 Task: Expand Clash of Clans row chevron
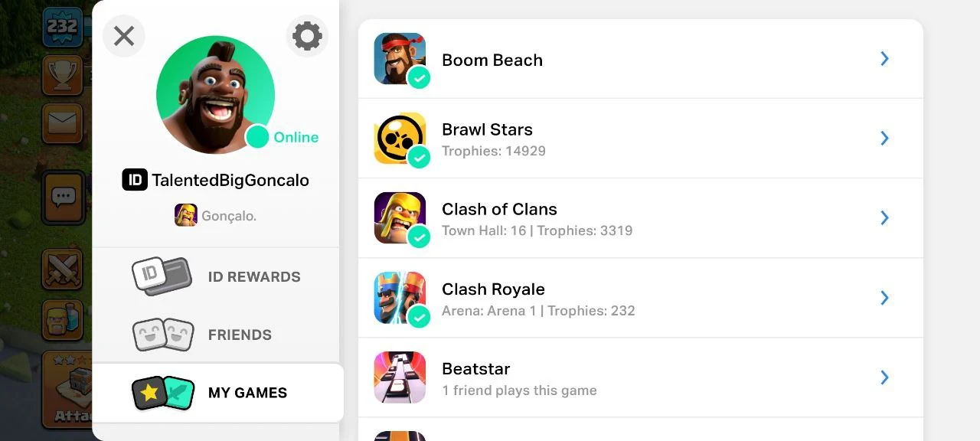pyautogui.click(x=884, y=218)
